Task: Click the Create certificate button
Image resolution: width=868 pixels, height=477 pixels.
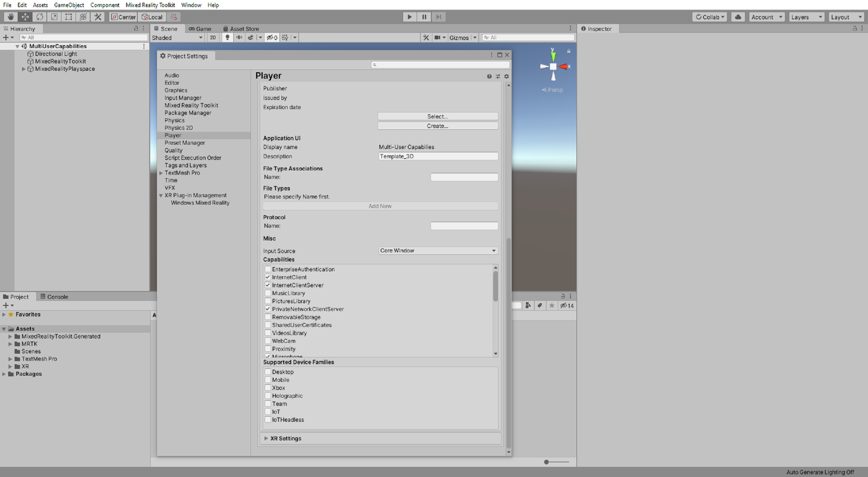Action: click(x=438, y=126)
